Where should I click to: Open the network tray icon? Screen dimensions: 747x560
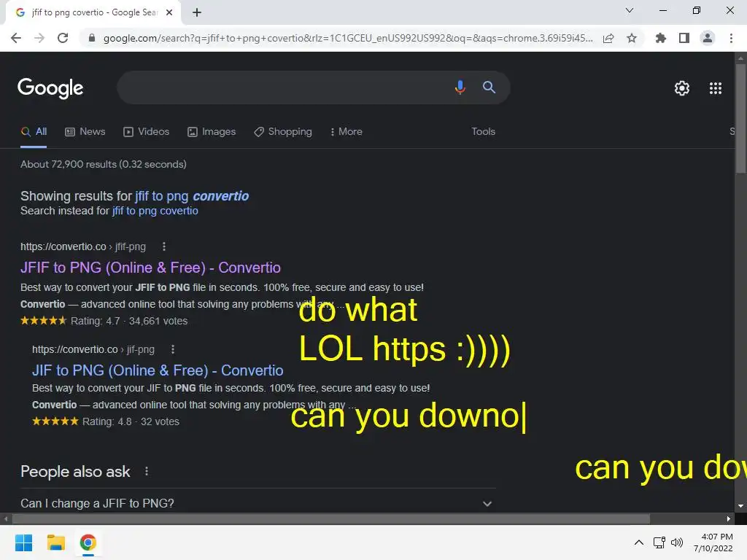[x=659, y=542]
